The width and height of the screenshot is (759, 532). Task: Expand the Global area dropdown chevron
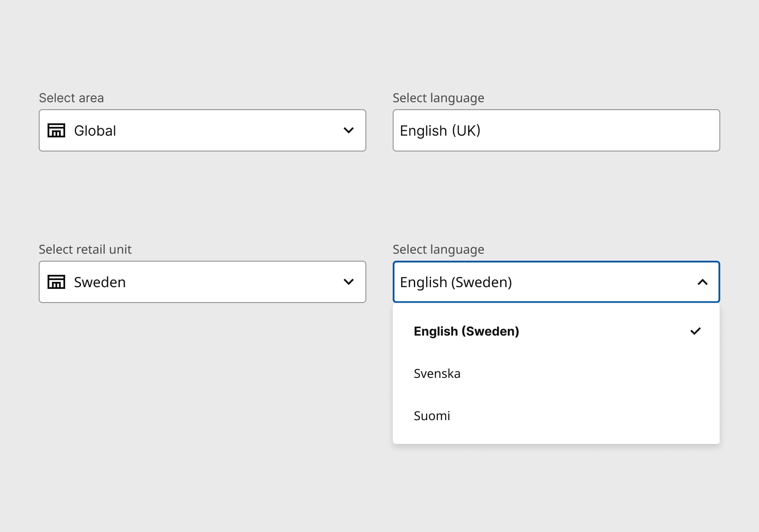click(349, 130)
